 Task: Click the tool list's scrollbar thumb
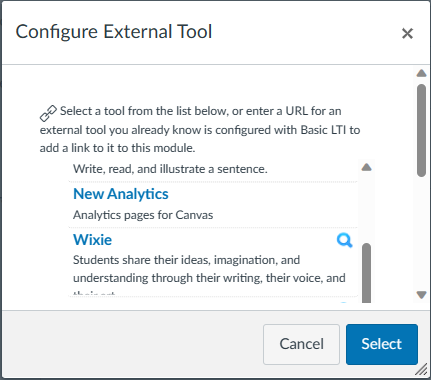(x=366, y=273)
